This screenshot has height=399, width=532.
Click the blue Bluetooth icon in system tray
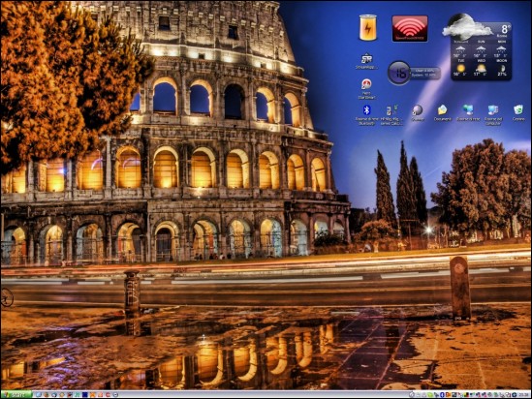coord(442,395)
